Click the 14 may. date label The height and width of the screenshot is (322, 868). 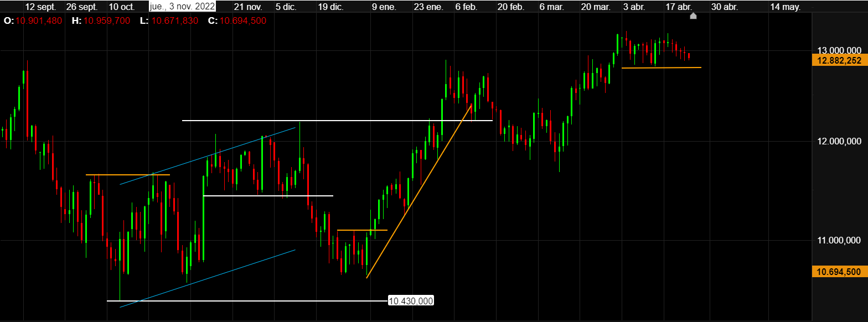point(786,7)
